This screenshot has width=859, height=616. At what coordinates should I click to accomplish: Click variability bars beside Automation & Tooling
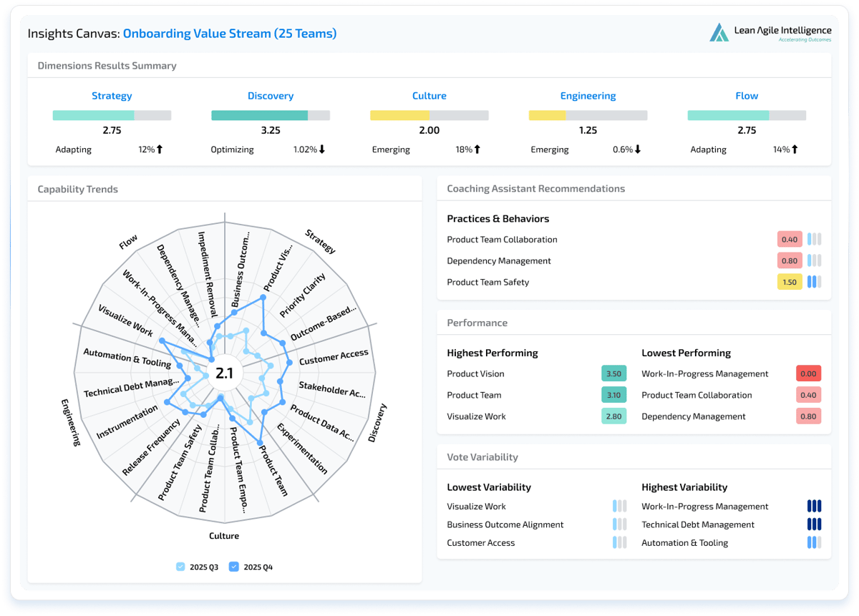click(x=814, y=542)
